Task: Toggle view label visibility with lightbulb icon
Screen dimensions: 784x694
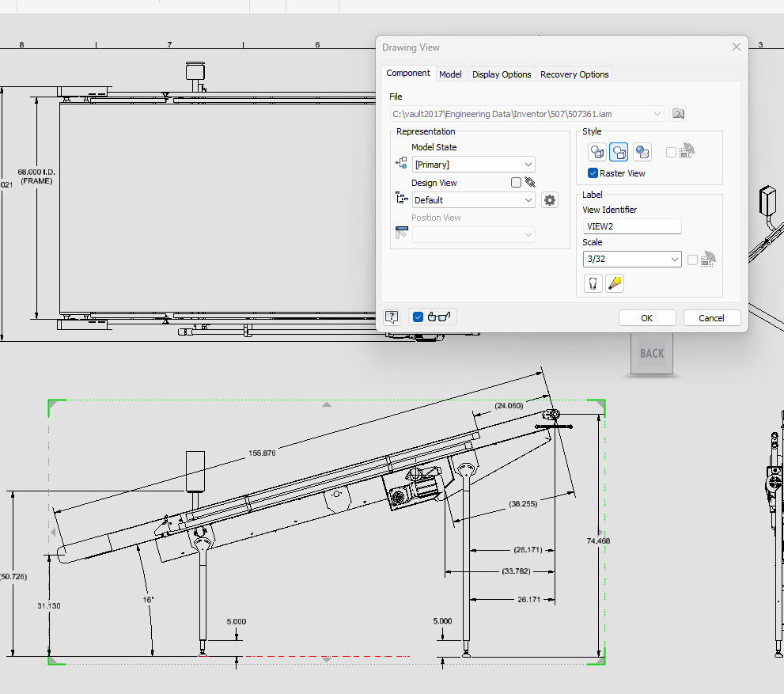Action: tap(593, 283)
